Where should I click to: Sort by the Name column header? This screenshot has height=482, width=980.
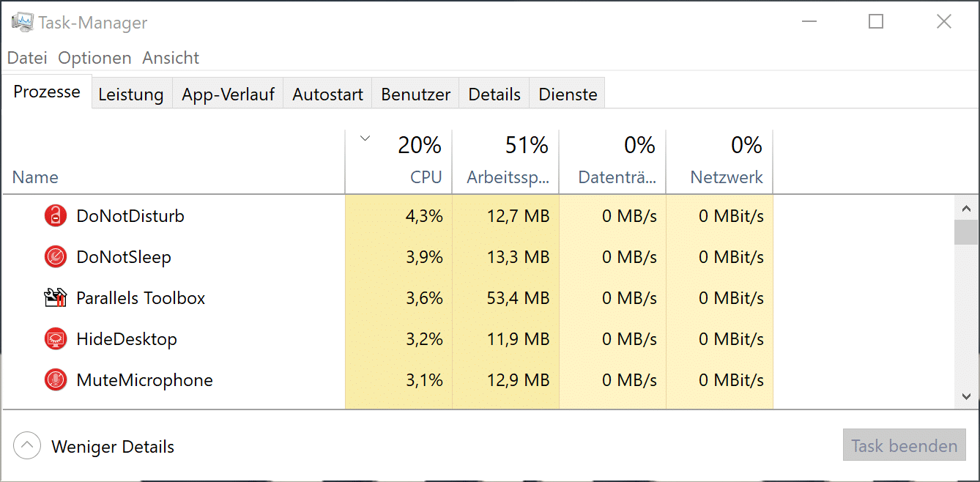tap(35, 177)
